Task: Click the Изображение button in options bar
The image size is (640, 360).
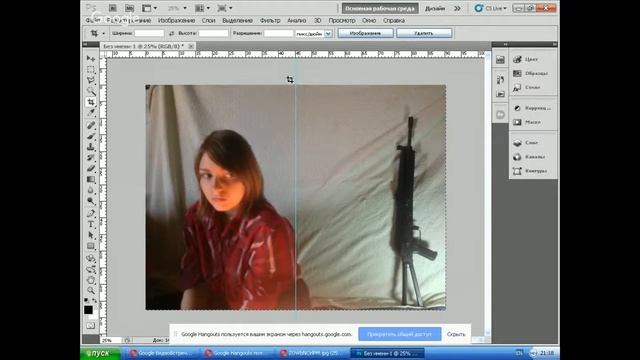Action: coord(366,33)
